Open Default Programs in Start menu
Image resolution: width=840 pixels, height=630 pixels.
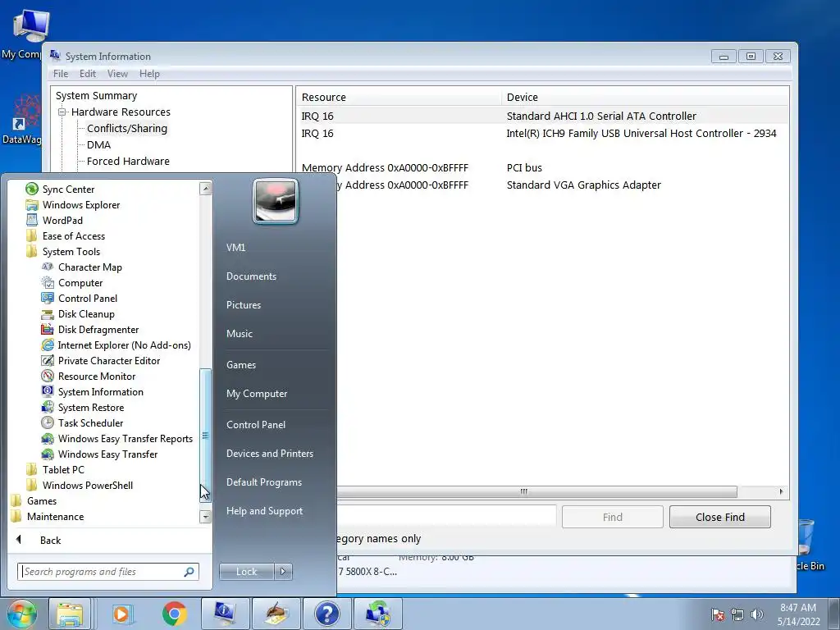tap(264, 482)
